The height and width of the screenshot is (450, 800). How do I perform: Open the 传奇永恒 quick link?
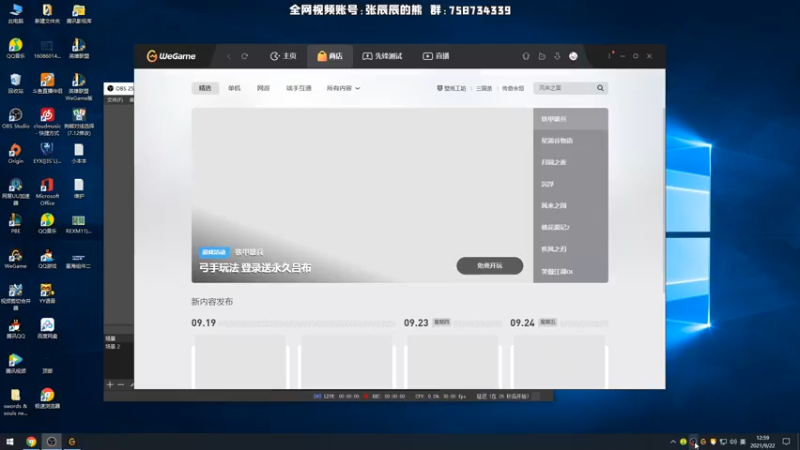point(513,88)
